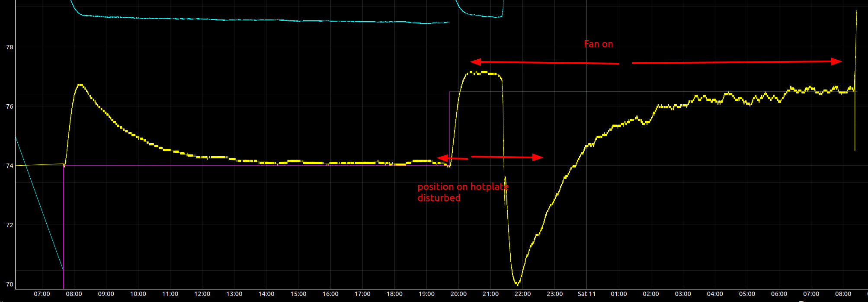
Task: Click the 12:00 tick label on time axis
Action: (x=202, y=294)
